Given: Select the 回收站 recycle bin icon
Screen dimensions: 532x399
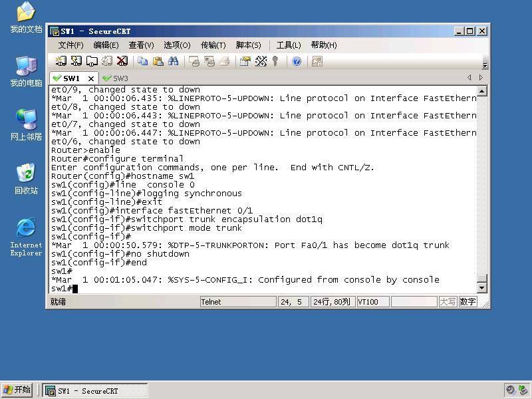Looking at the screenshot, I should click(26, 179).
